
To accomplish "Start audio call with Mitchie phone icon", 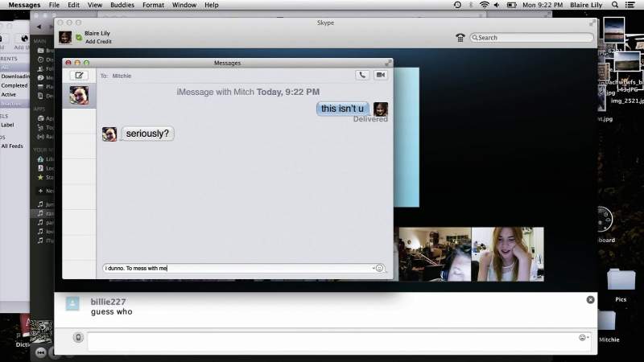I will tap(362, 75).
